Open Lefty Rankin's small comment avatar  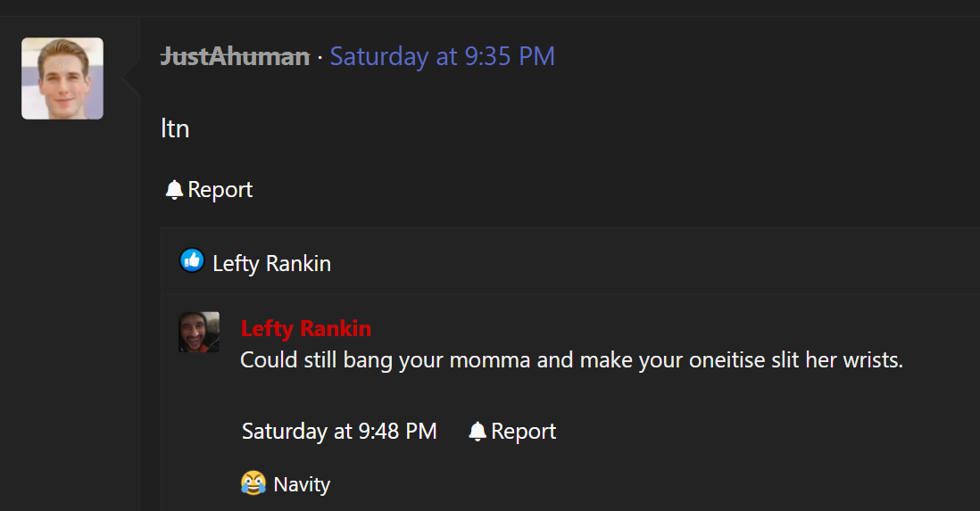pos(199,333)
